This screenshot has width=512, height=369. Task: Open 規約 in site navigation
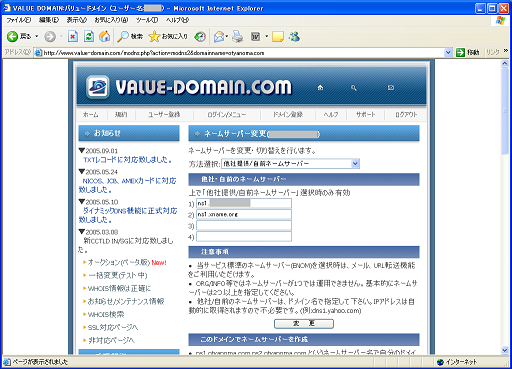click(121, 115)
